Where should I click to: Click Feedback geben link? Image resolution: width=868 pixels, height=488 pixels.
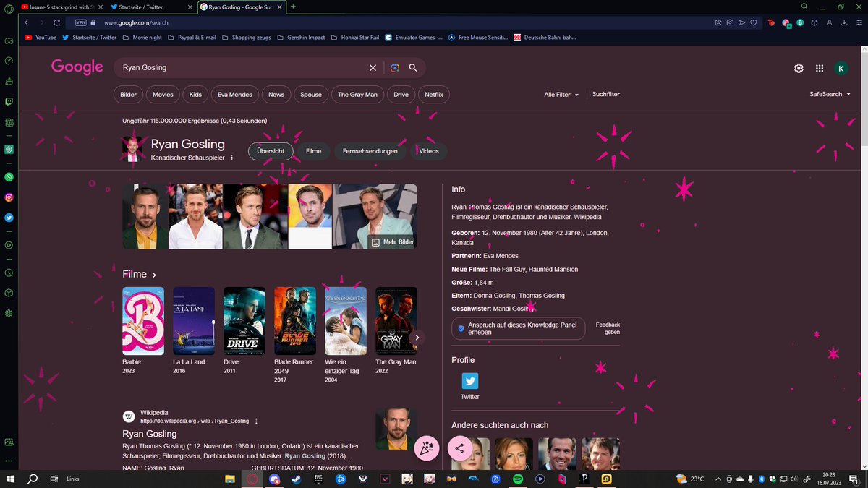608,328
